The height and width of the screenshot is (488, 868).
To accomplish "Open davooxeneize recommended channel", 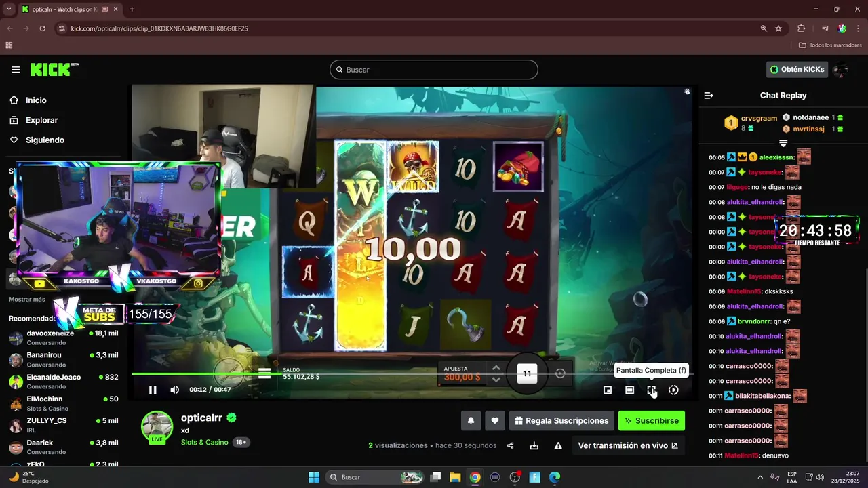I will point(64,338).
